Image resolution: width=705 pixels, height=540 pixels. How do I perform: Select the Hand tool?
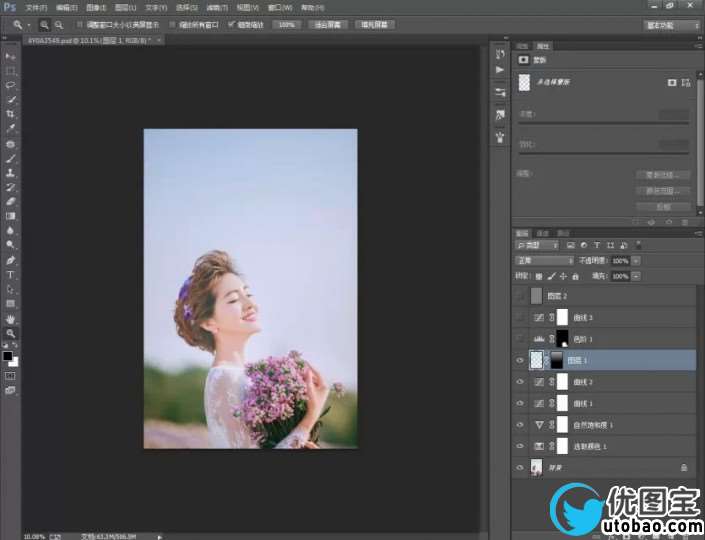tap(11, 319)
